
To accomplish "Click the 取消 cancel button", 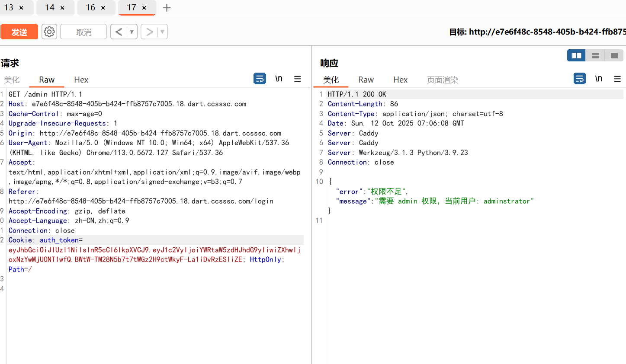I will [83, 32].
